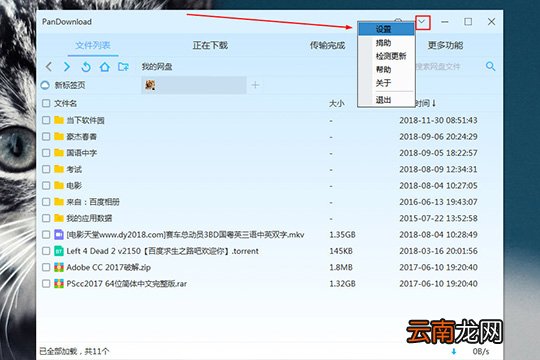This screenshot has width=540, height=360.
Task: Check the box for the mkv movie file
Action: [x=46, y=235]
